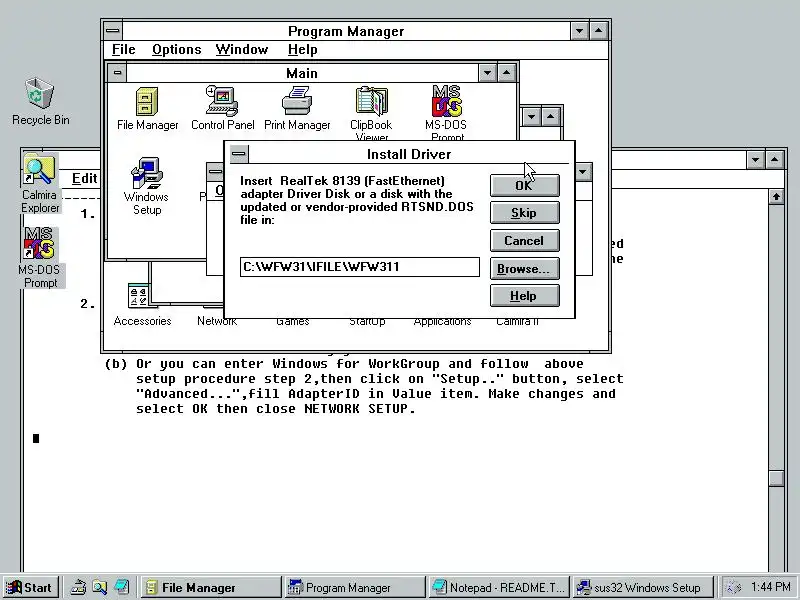Screen dimensions: 800x600
Task: Switch to Program Manager taskbar button
Action: coord(355,587)
